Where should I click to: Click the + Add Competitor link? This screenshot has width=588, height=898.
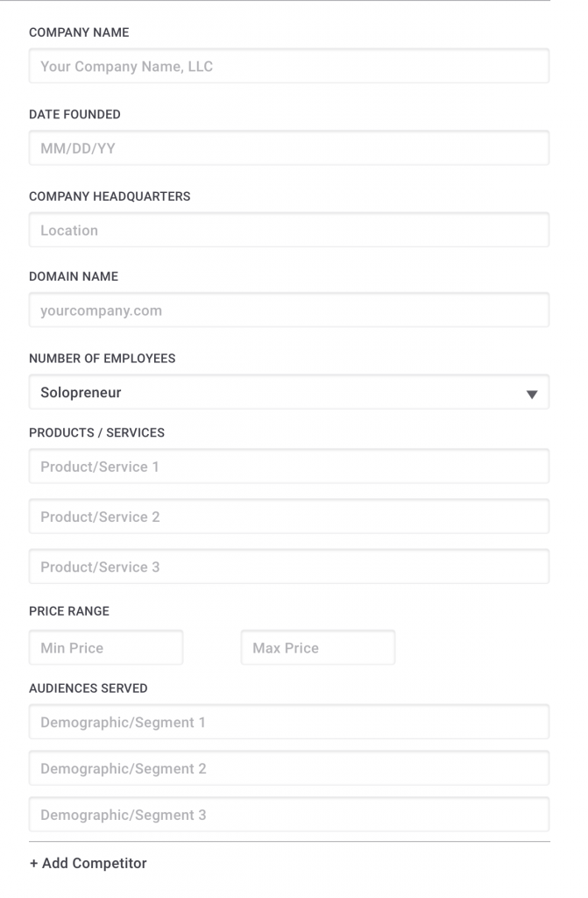pyautogui.click(x=89, y=863)
